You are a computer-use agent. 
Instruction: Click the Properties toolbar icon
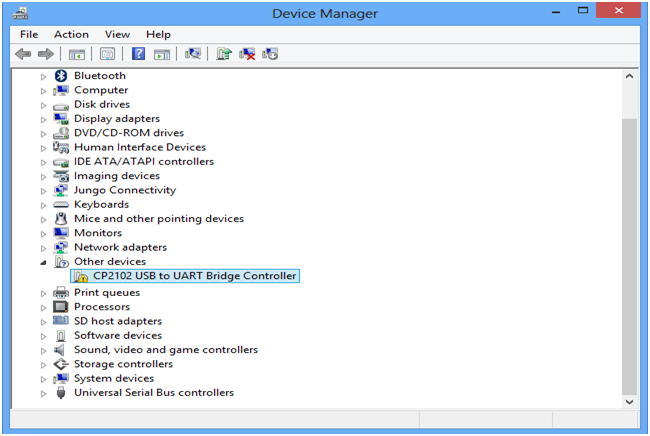[x=107, y=54]
